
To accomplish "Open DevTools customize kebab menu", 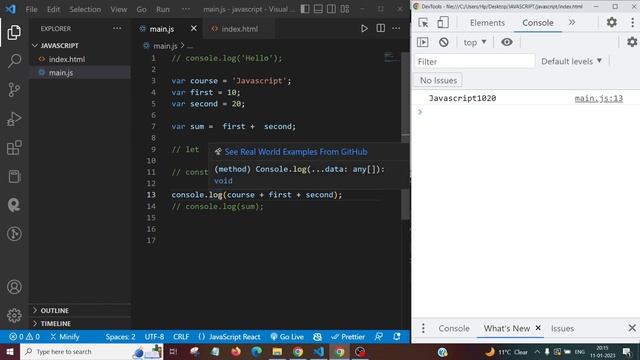I will [x=633, y=22].
